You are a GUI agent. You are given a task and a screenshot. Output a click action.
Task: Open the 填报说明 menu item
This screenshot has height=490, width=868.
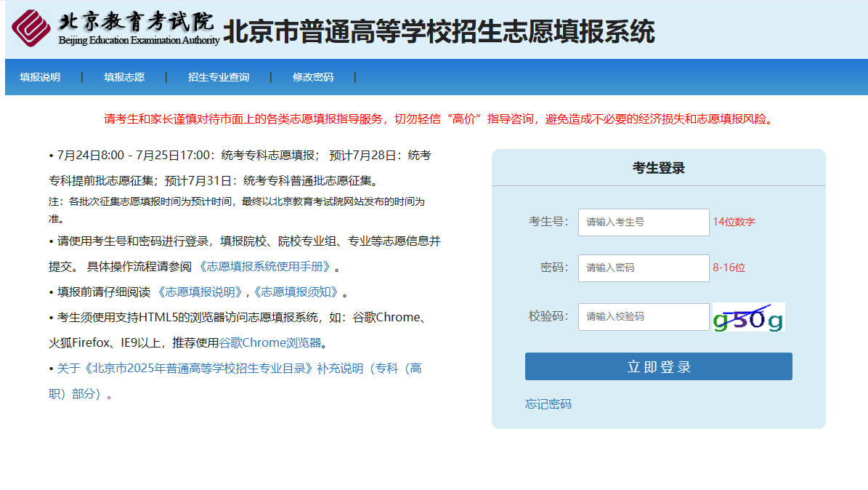(40, 77)
